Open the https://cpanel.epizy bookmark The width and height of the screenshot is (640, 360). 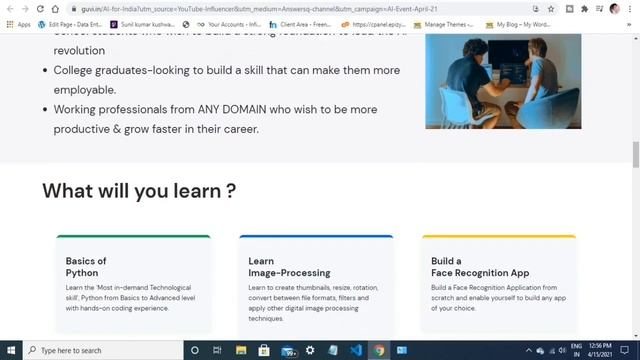click(x=373, y=24)
